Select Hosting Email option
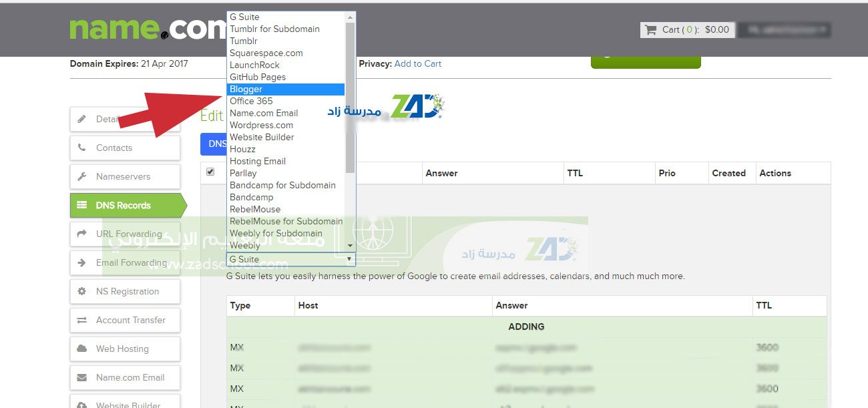The height and width of the screenshot is (408, 868). click(x=286, y=161)
